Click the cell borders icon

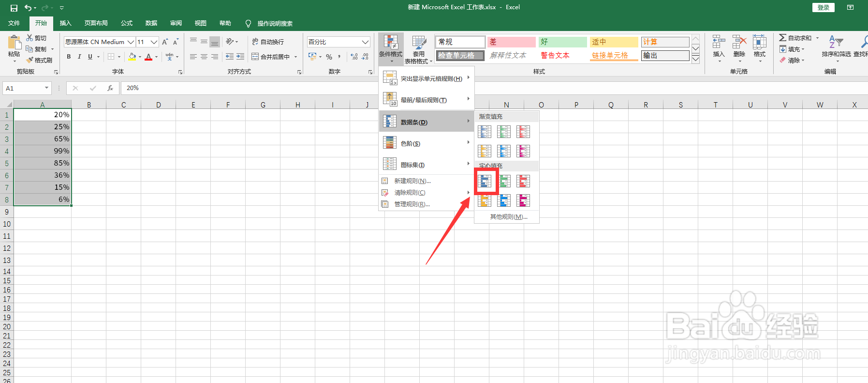click(111, 57)
